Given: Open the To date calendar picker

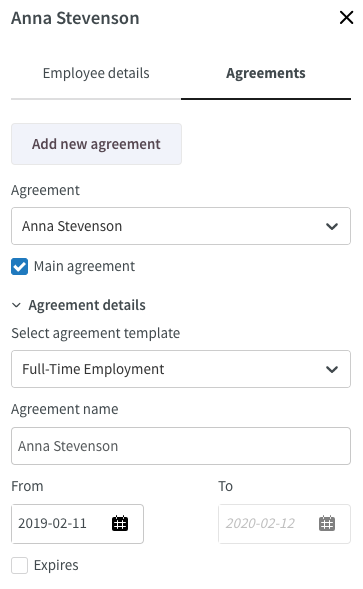Looking at the screenshot, I should [327, 523].
